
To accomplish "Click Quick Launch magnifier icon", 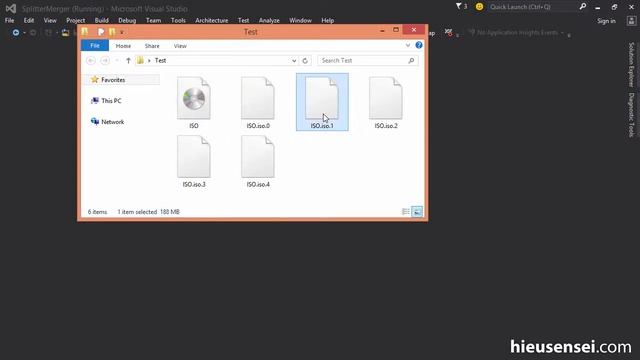I will click(582, 7).
